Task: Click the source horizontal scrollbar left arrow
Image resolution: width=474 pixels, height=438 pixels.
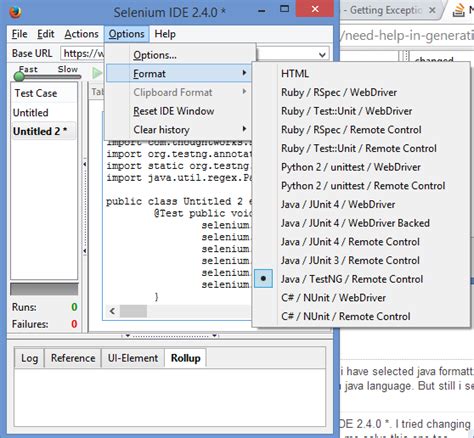Action: [x=112, y=311]
